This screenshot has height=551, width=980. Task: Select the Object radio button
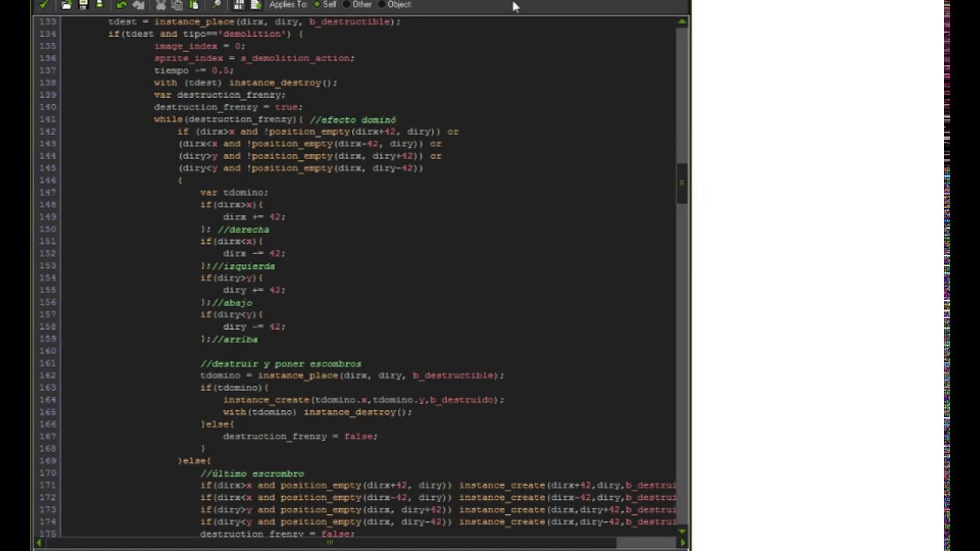point(382,5)
